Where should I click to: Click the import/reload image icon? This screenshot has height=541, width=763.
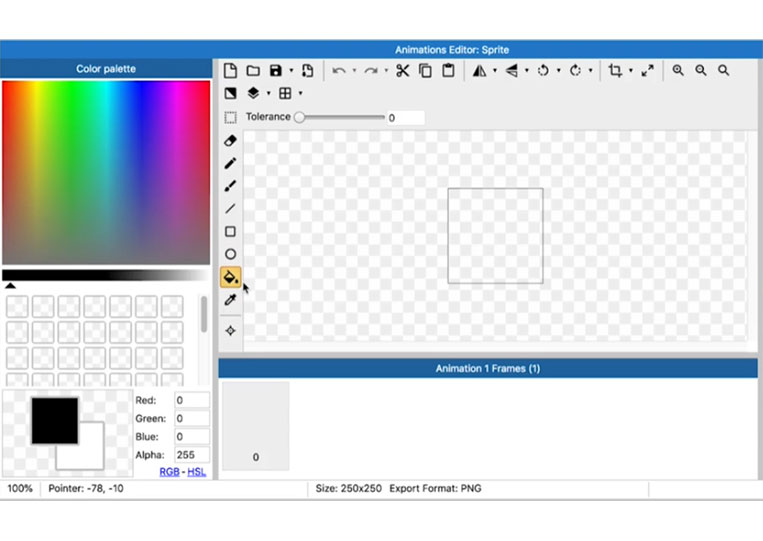pos(308,71)
